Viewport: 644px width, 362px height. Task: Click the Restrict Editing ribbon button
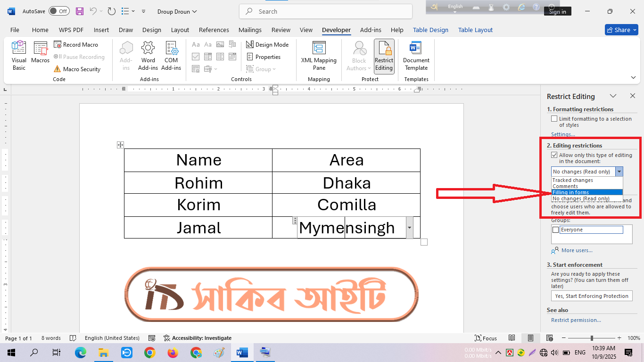pos(384,56)
